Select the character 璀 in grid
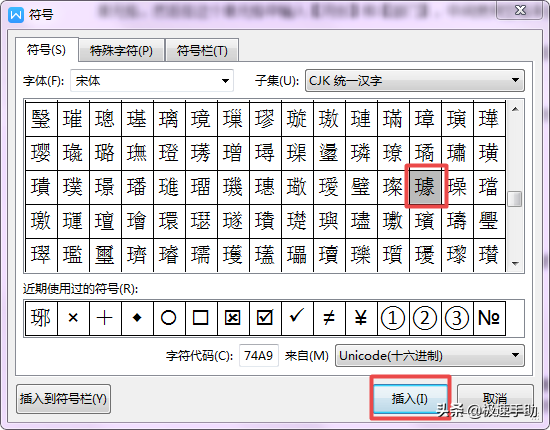This screenshot has width=550, height=430. pyautogui.click(x=73, y=119)
